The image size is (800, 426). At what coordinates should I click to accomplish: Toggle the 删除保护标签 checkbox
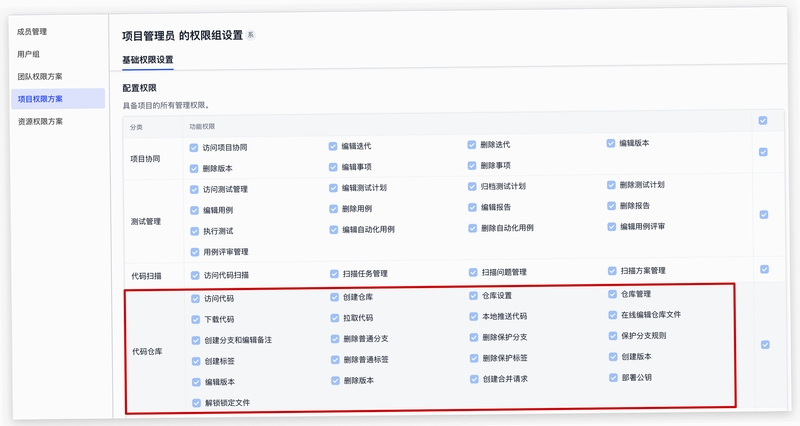(474, 359)
